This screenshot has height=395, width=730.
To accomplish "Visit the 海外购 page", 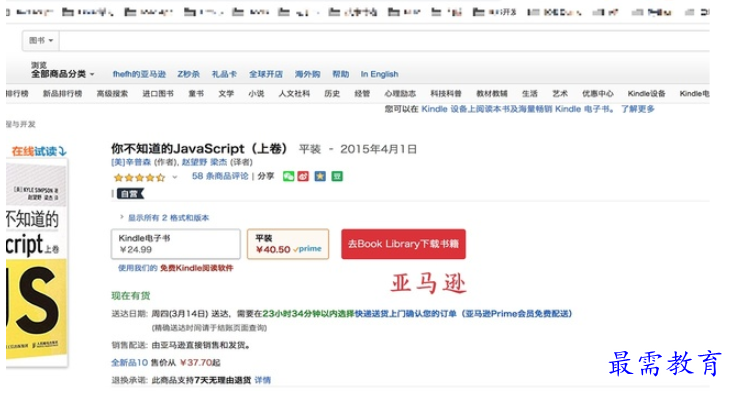I will click(x=307, y=74).
